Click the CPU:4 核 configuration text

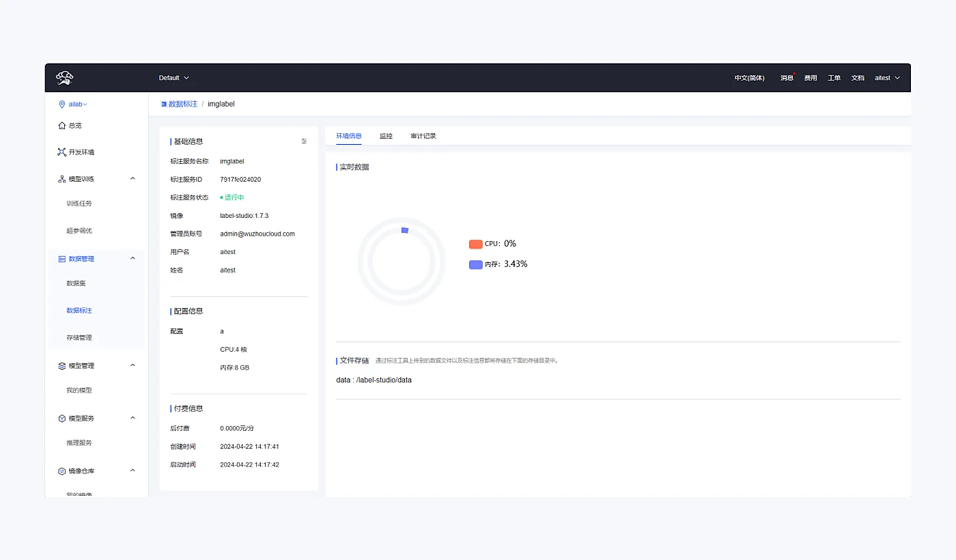(234, 350)
